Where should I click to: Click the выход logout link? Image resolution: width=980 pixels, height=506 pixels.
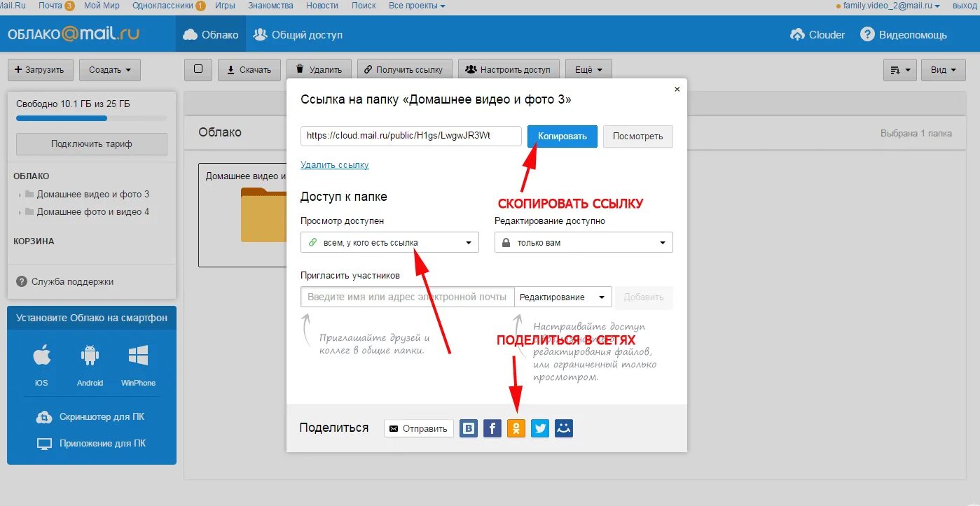click(x=965, y=6)
